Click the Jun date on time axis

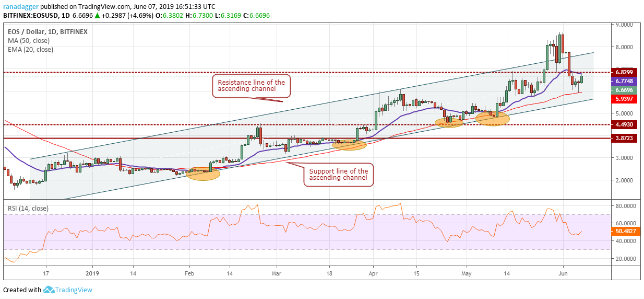[564, 273]
